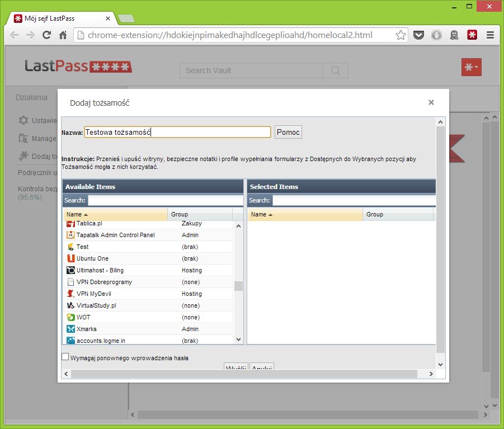
Task: Go to browser home page icon
Action: [x=63, y=35]
